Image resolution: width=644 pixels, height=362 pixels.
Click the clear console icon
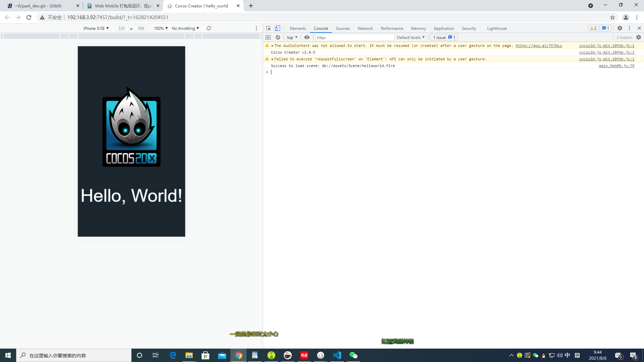click(278, 38)
